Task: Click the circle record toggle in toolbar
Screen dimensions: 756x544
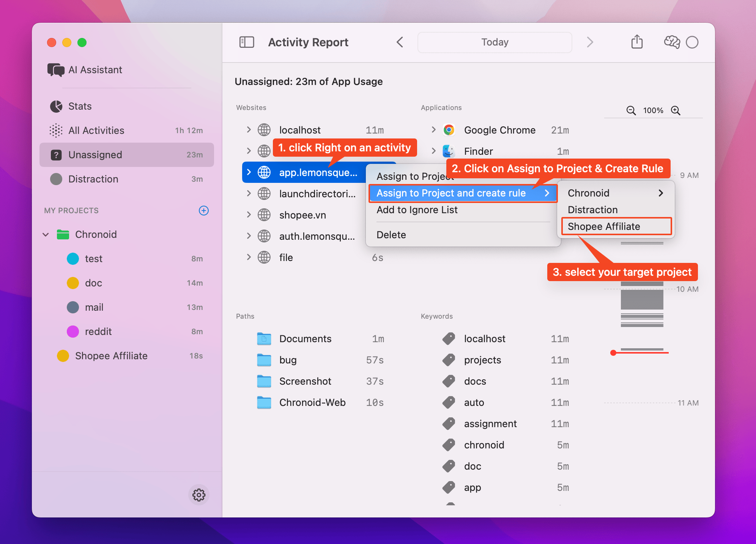Action: (692, 42)
